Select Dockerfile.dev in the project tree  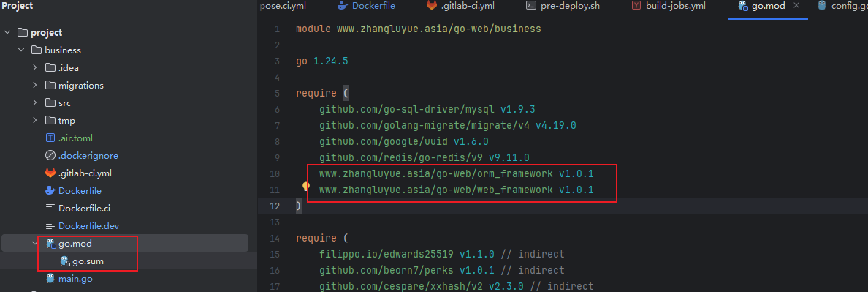[x=88, y=226]
